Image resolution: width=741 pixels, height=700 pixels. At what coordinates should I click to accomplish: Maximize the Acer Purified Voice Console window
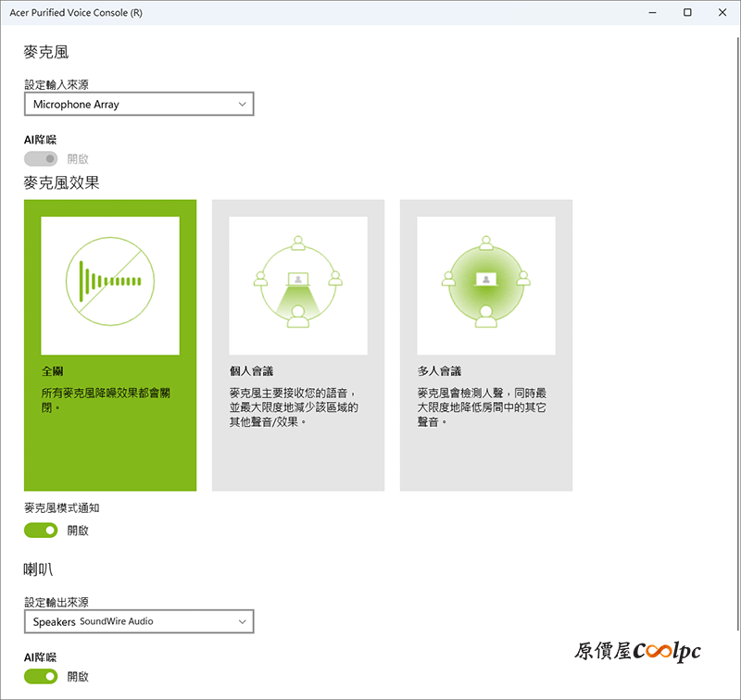[687, 13]
